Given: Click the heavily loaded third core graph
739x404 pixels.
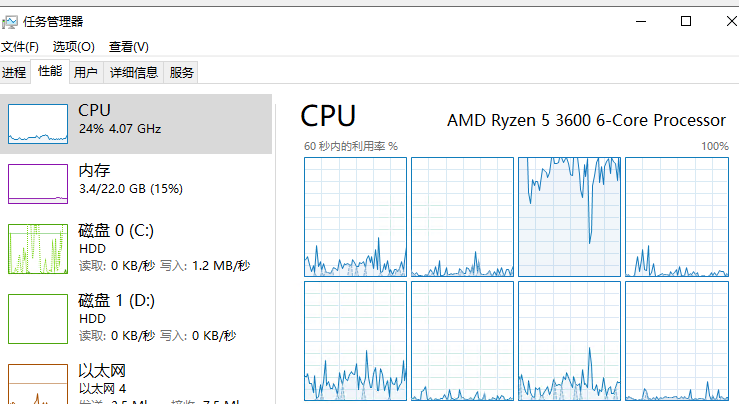Looking at the screenshot, I should [x=569, y=217].
